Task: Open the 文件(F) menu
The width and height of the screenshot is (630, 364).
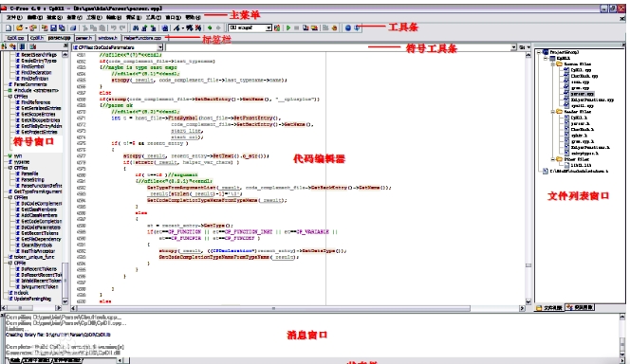Action: [14, 18]
